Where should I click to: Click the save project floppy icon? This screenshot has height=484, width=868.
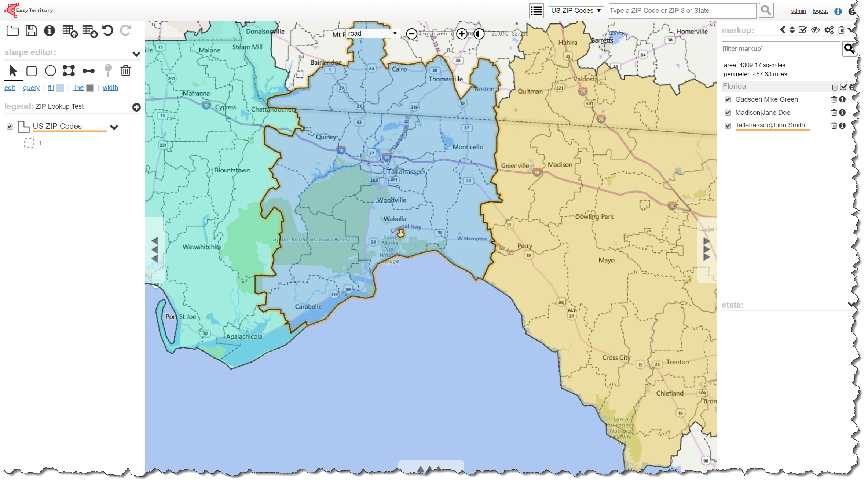[31, 30]
